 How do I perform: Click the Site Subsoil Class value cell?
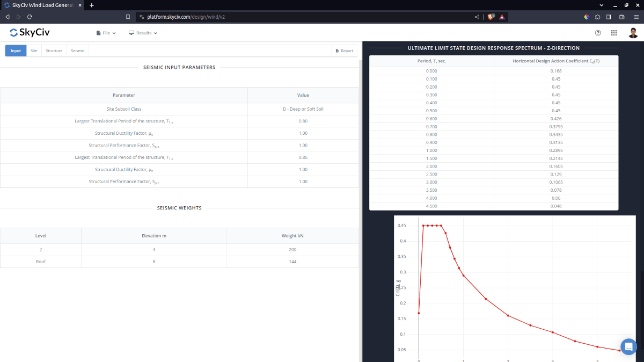click(x=303, y=108)
